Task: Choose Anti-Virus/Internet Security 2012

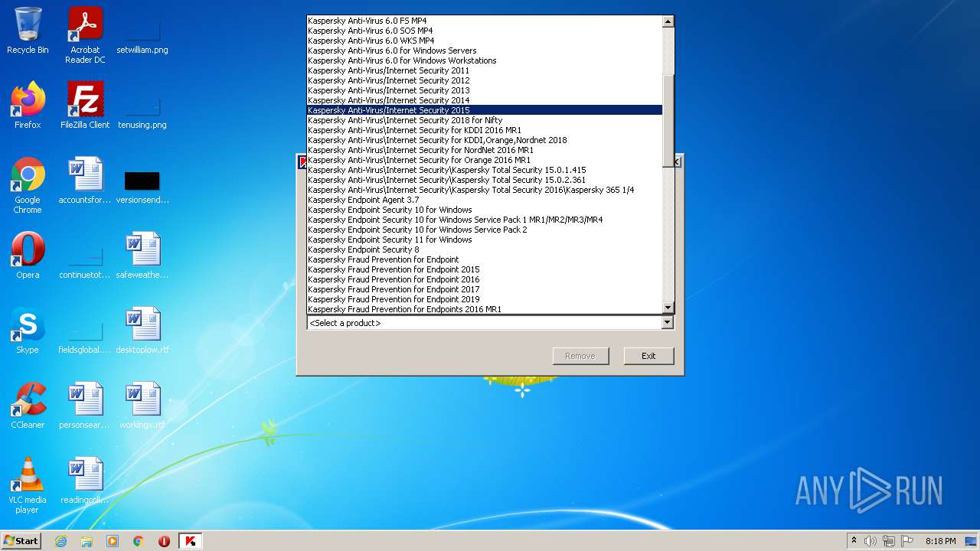Action: coord(485,80)
